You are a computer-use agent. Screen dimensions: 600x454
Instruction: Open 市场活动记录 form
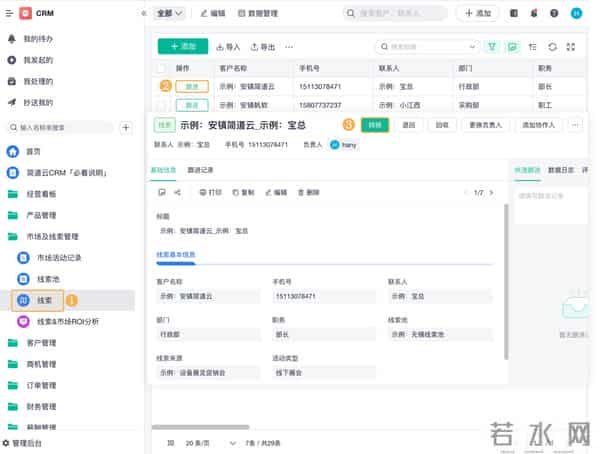click(x=50, y=258)
